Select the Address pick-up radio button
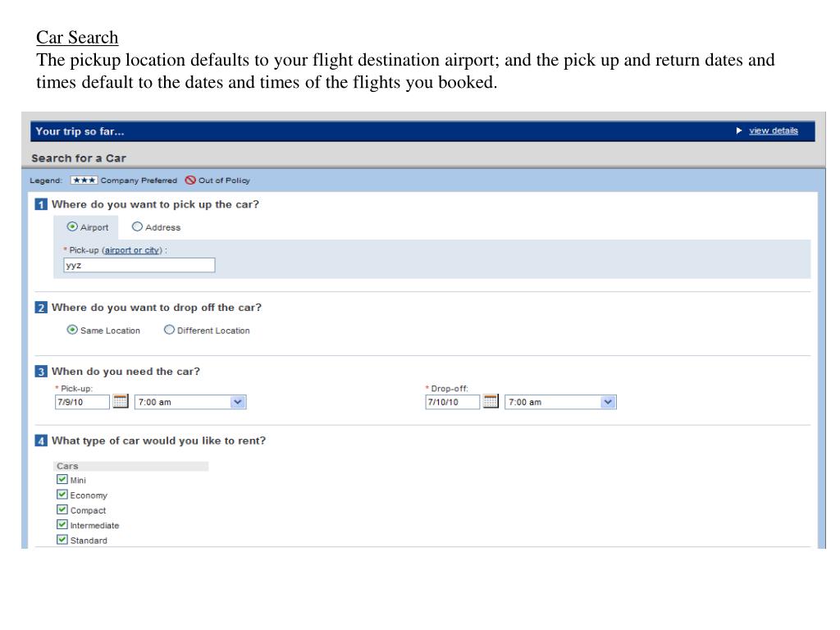 pyautogui.click(x=137, y=226)
